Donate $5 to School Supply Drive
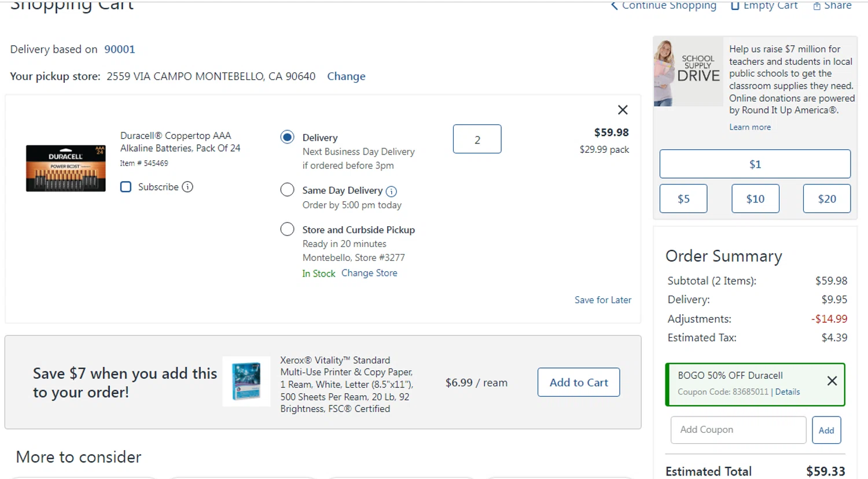The image size is (868, 479). 683,198
